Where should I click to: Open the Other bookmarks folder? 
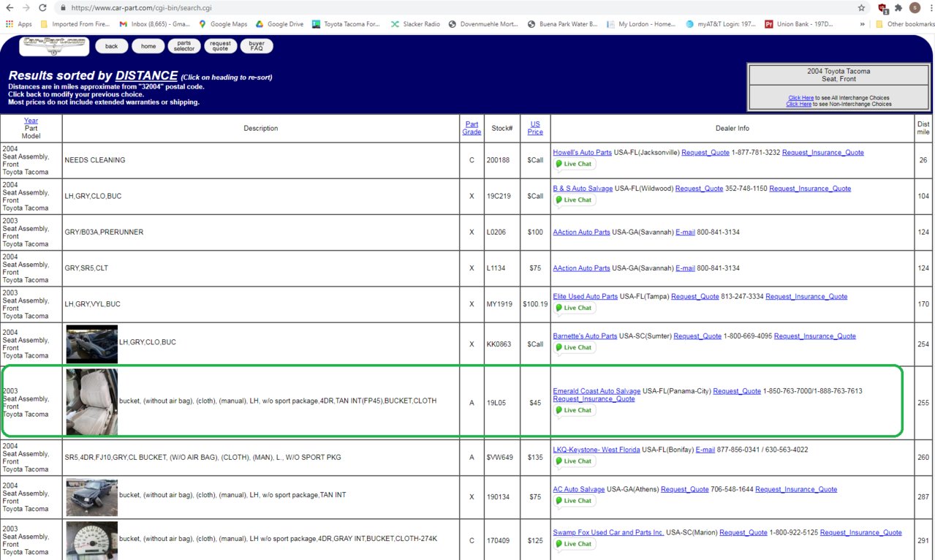click(x=904, y=24)
